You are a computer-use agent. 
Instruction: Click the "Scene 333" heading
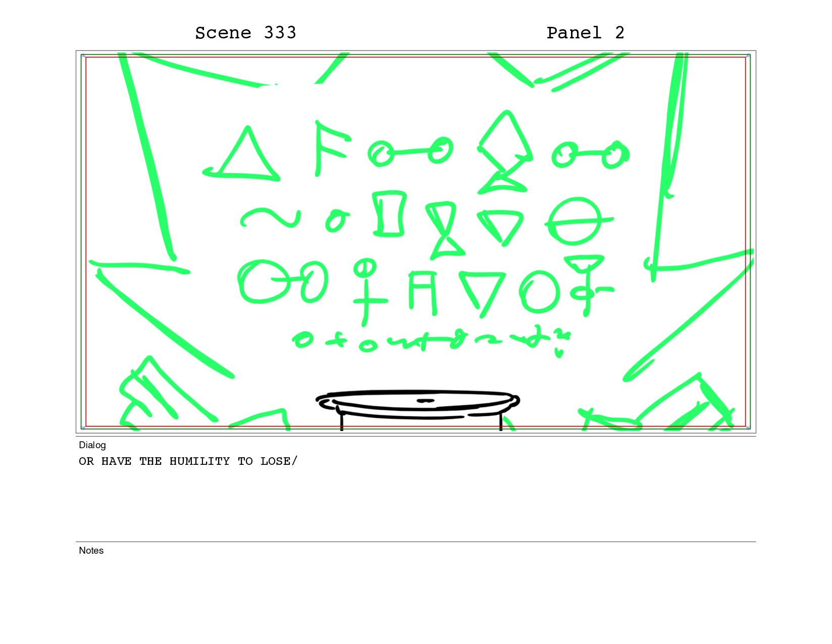pyautogui.click(x=245, y=33)
